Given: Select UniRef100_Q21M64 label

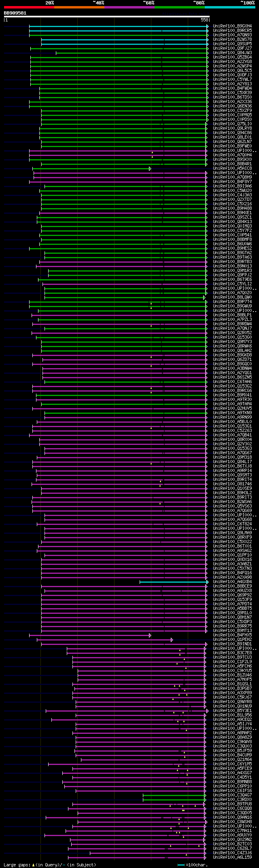Looking at the screenshot, I should pos(232,760).
